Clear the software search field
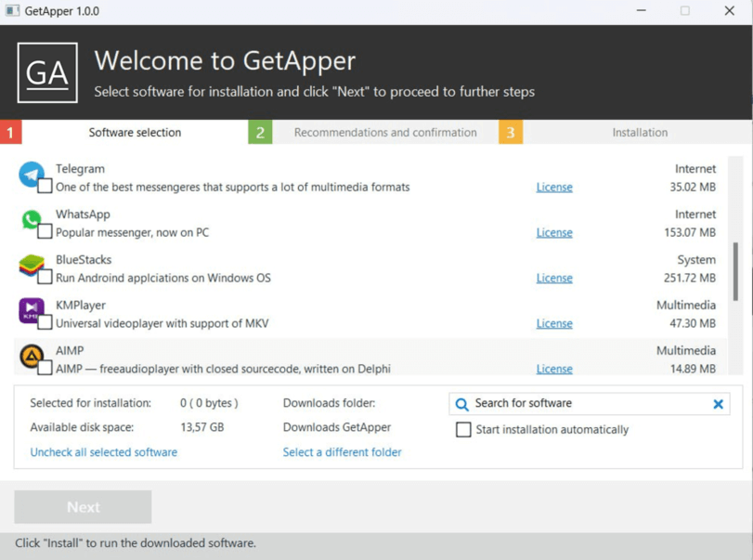Image resolution: width=753 pixels, height=560 pixels. [718, 404]
